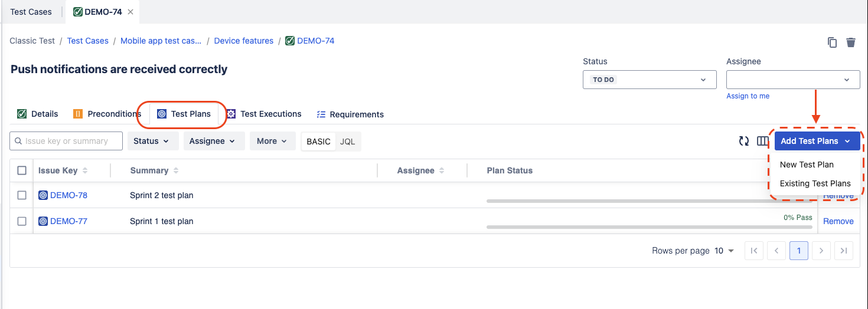Open the column layout icon
This screenshot has width=868, height=309.
[762, 141]
